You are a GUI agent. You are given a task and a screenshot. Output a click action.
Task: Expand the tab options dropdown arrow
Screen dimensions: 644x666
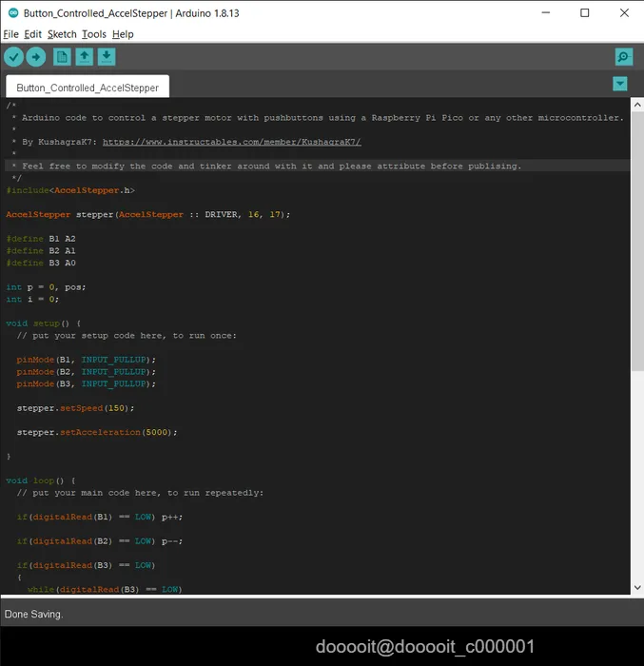(x=620, y=84)
